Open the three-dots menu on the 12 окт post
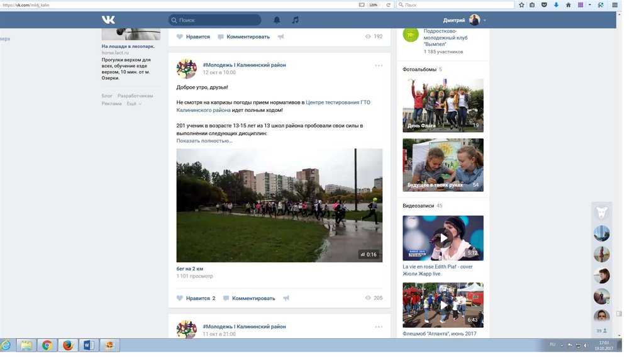 click(x=379, y=65)
